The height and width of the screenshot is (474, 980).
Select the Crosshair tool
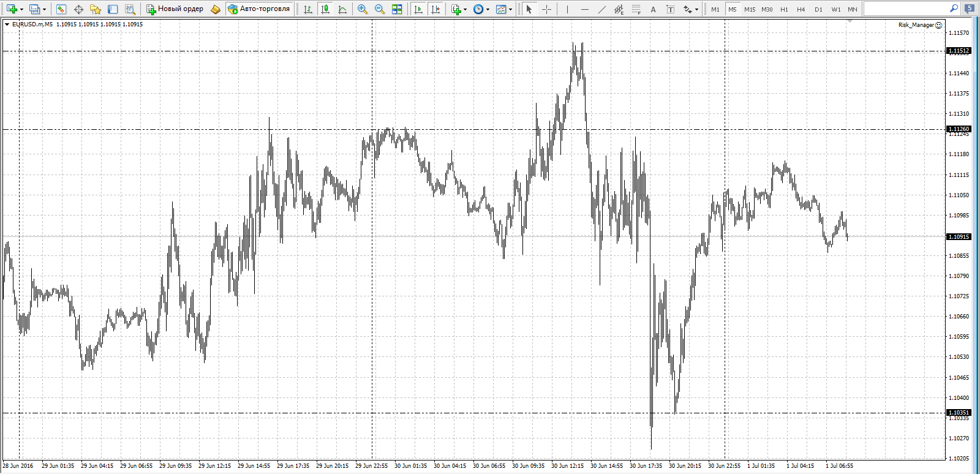(546, 9)
